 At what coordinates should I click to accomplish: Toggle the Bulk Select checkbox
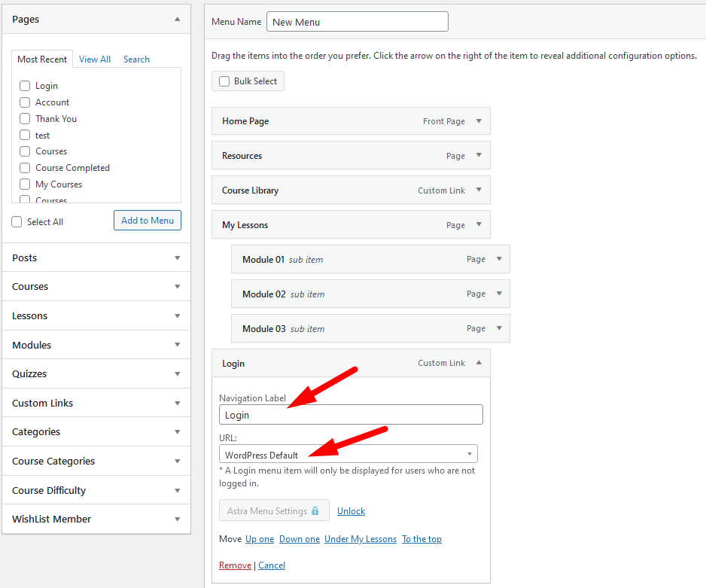click(224, 81)
